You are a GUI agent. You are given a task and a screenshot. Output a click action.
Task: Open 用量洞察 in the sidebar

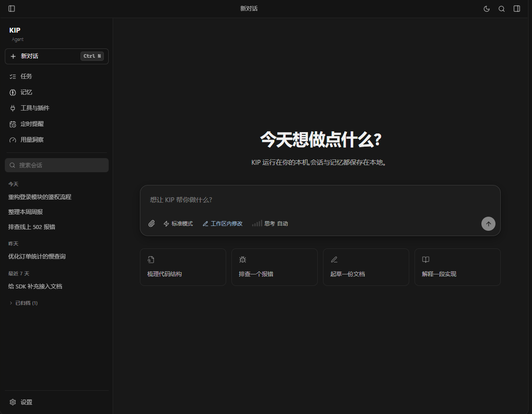point(57,140)
